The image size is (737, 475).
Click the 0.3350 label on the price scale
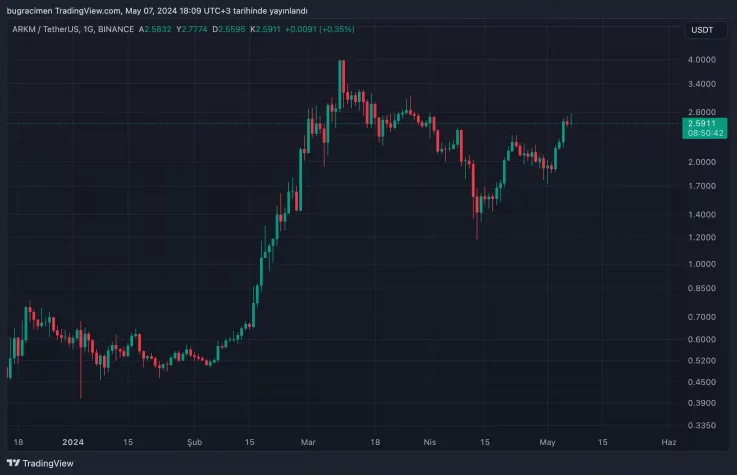701,425
